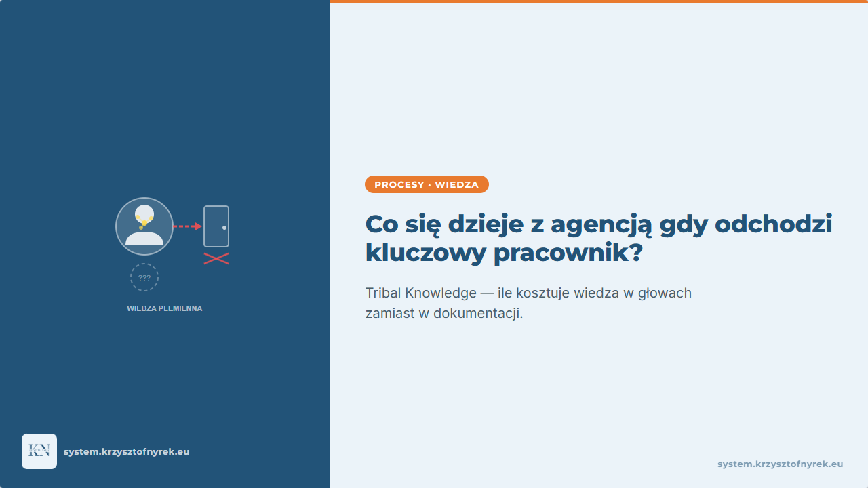Click the KN logo badge
Viewport: 868px width, 488px height.
(x=39, y=451)
